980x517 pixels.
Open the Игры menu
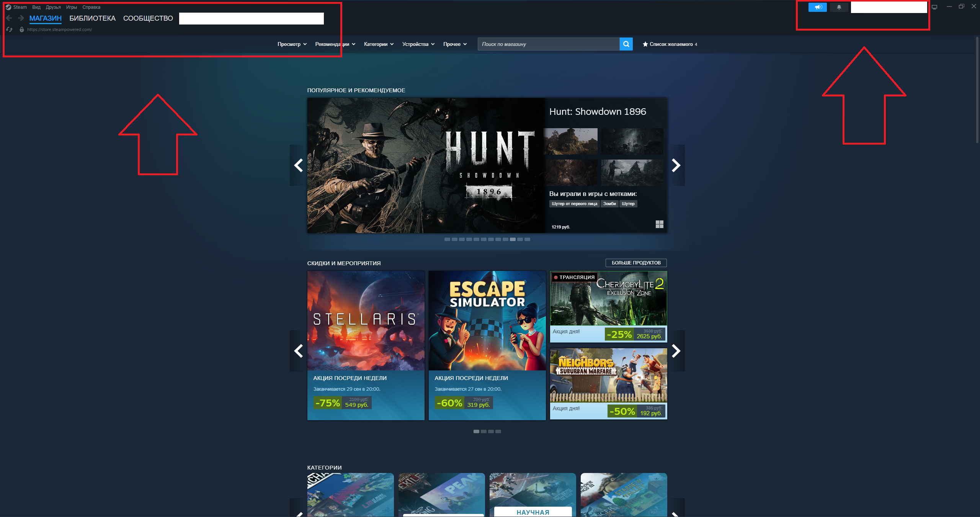click(x=72, y=7)
